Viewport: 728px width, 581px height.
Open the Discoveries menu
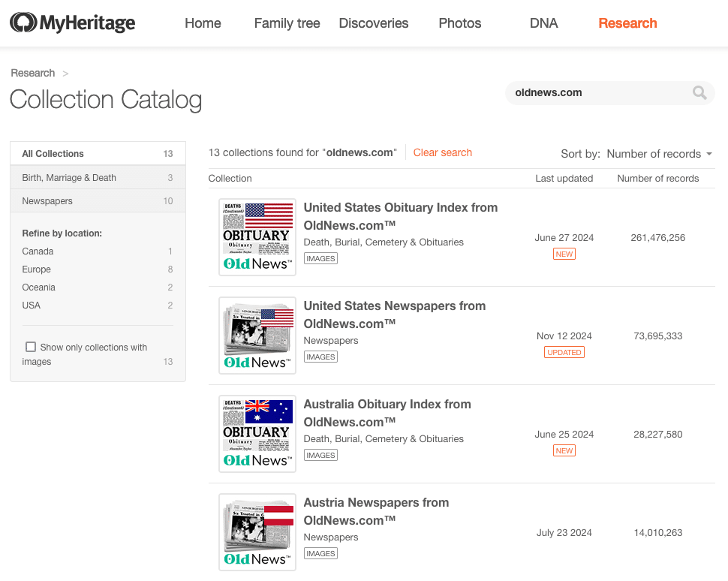tap(374, 23)
